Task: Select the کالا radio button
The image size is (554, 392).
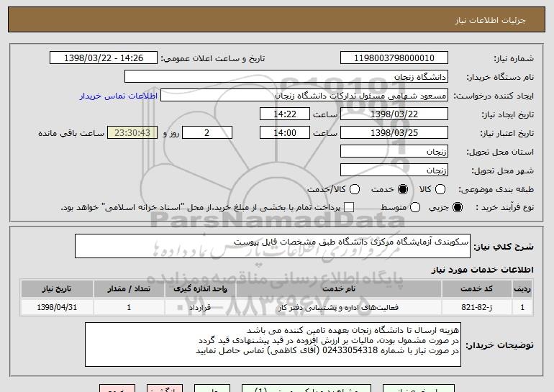Action: click(440, 190)
